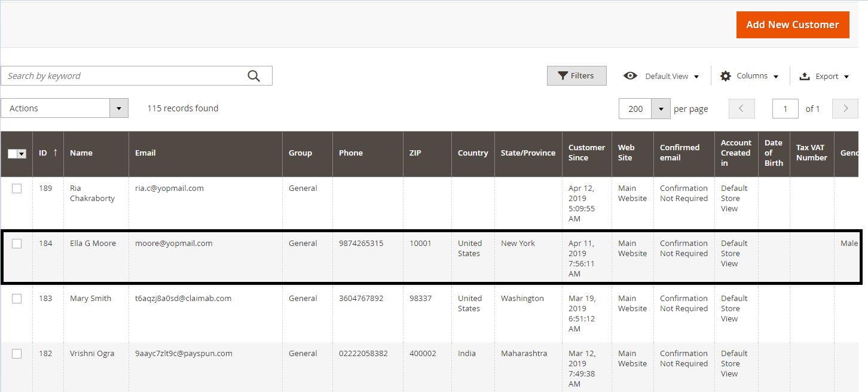Image resolution: width=868 pixels, height=392 pixels.
Task: Click the previous page arrow
Action: (x=741, y=108)
